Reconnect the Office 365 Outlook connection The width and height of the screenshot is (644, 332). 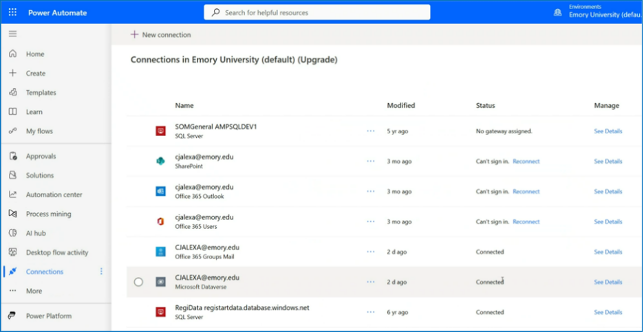point(526,191)
